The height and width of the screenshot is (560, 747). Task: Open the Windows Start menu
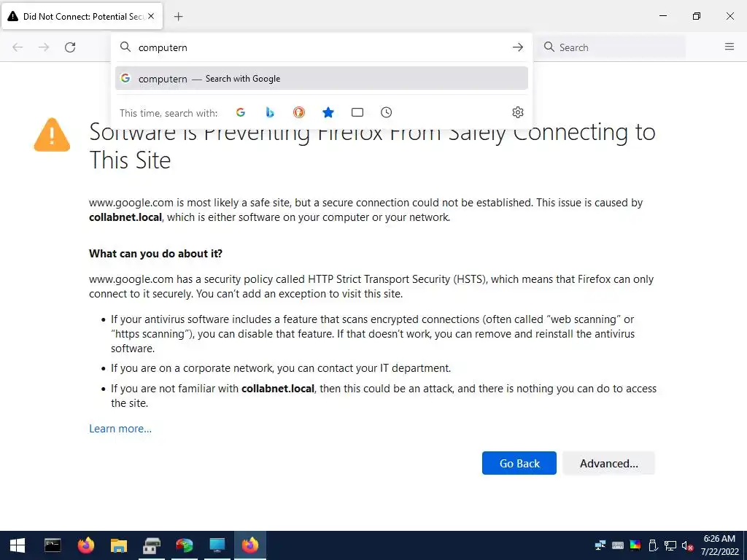click(x=18, y=545)
